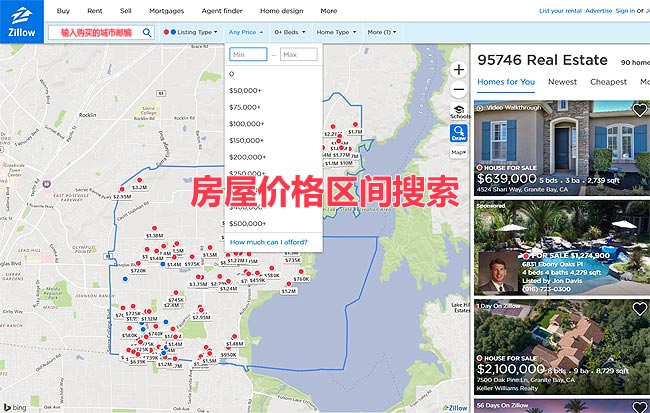Viewport: 650px width, 413px height.
Task: Click the Zillow logo
Action: (22, 22)
